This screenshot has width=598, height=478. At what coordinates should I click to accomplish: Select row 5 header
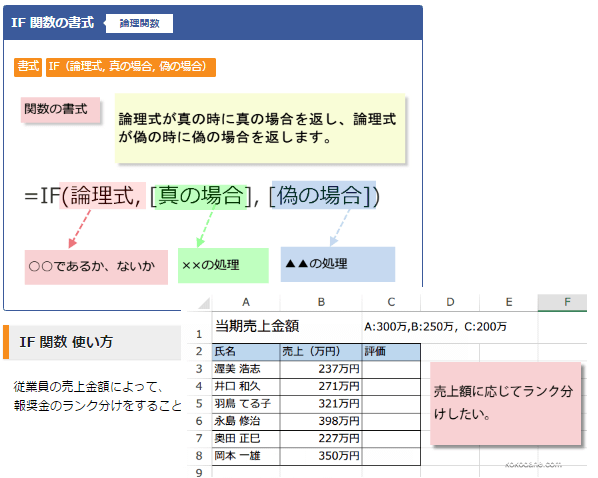[199, 404]
